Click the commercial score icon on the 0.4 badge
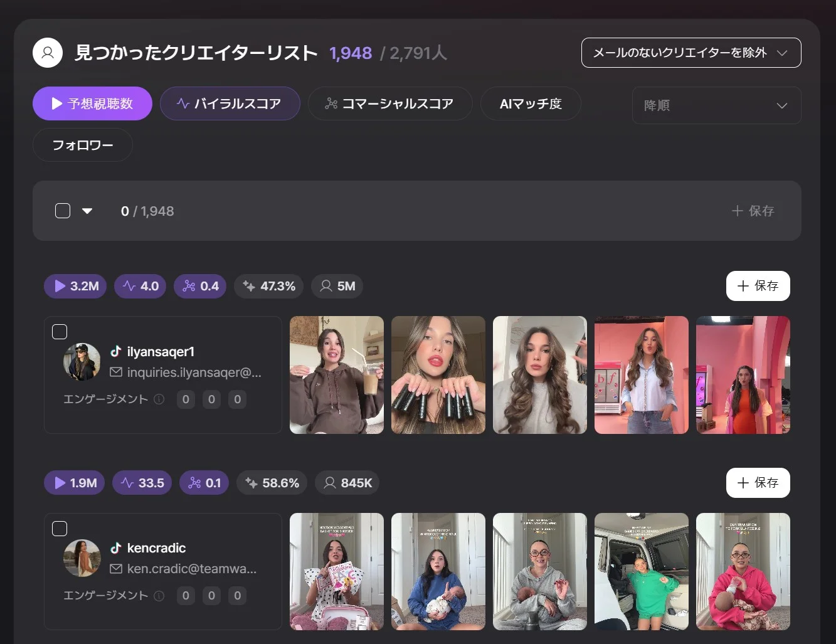Screen dimensions: 836x644 pos(188,286)
